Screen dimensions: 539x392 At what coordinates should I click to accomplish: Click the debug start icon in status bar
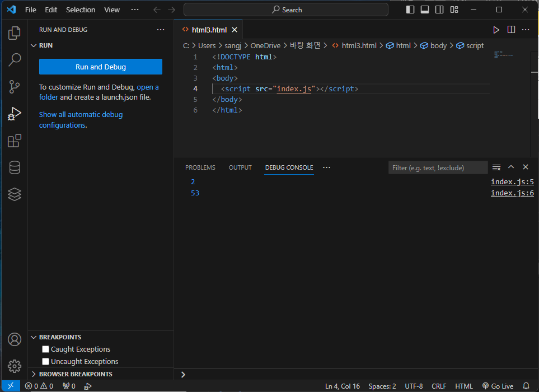click(88, 386)
